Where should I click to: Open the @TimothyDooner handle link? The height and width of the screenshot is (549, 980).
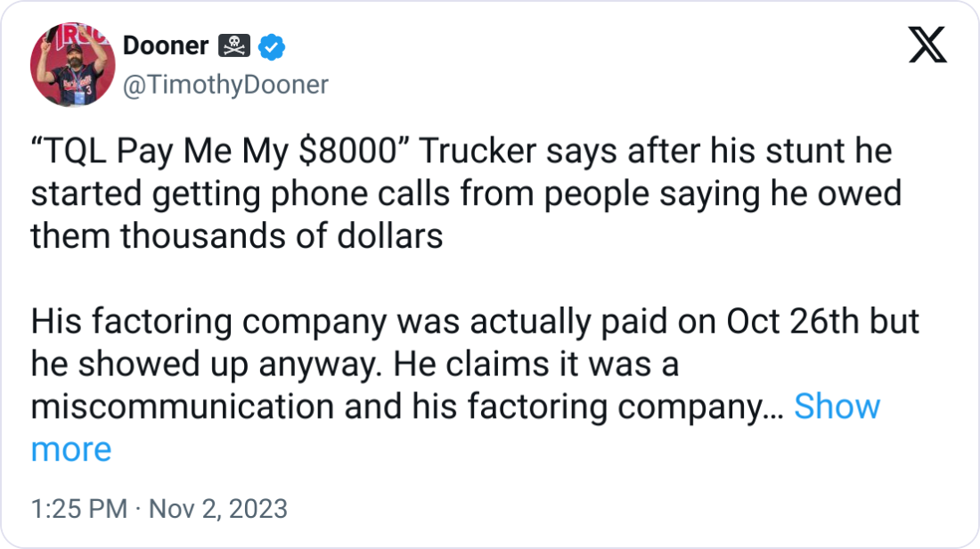pos(225,85)
